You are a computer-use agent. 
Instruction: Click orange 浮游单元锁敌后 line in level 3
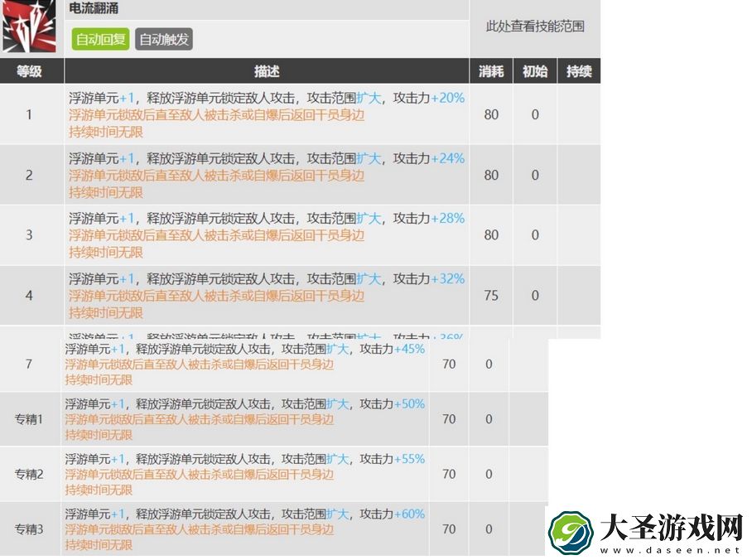click(217, 235)
